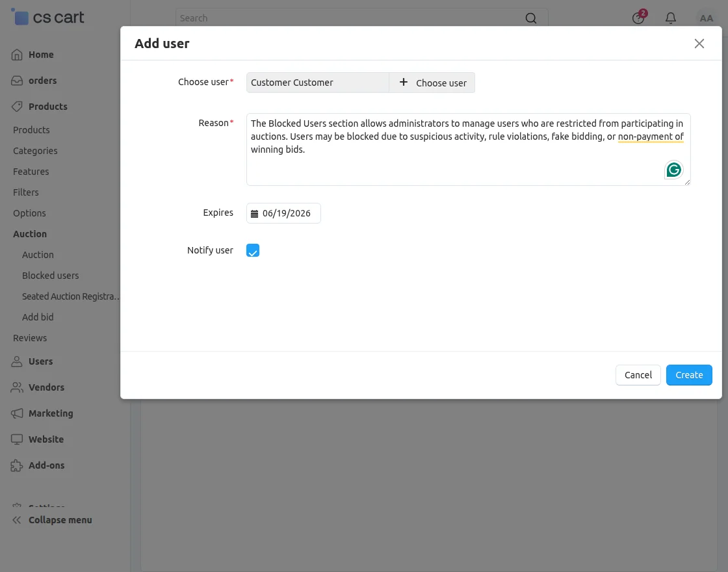Open Seated Auction Registration item
The height and width of the screenshot is (572, 728).
click(x=71, y=296)
